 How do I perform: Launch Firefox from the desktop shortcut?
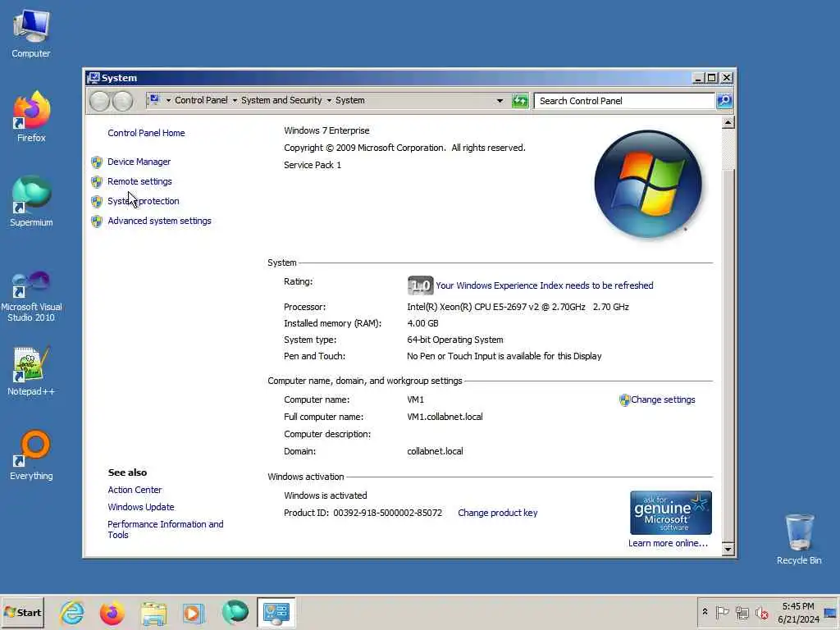[x=31, y=117]
